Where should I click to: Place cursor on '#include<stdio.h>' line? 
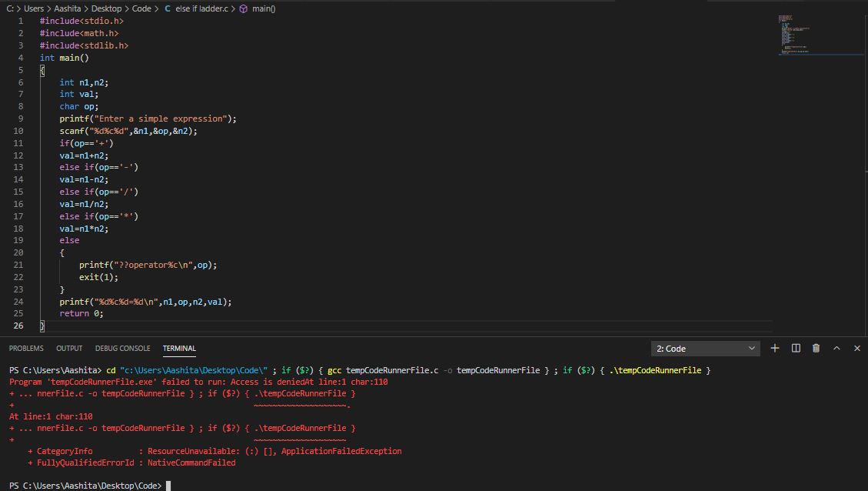coord(81,21)
